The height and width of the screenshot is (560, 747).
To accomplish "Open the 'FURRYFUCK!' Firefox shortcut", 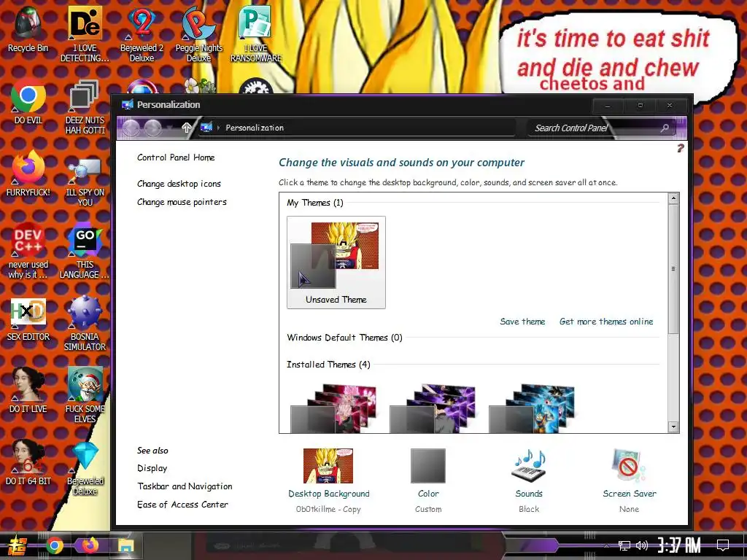I will pos(28,174).
